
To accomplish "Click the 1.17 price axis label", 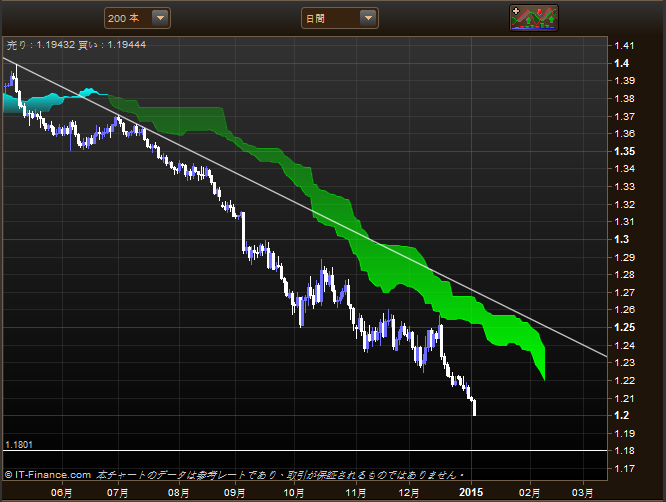I will tap(624, 468).
